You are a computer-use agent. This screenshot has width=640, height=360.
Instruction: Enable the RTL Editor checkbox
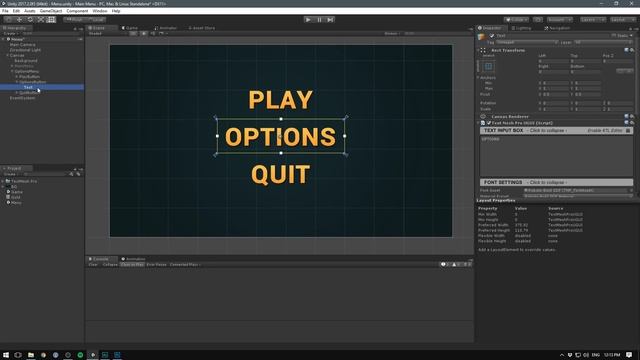(x=628, y=131)
